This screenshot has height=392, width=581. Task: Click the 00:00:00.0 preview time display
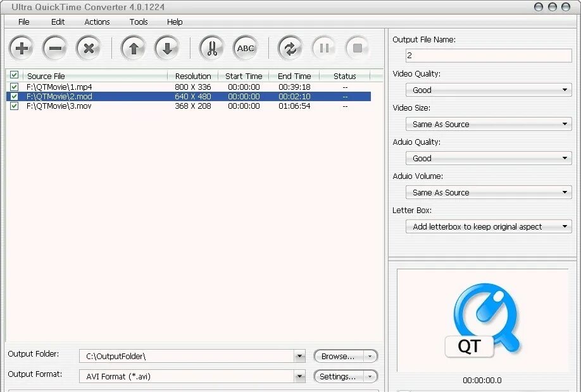click(x=482, y=380)
